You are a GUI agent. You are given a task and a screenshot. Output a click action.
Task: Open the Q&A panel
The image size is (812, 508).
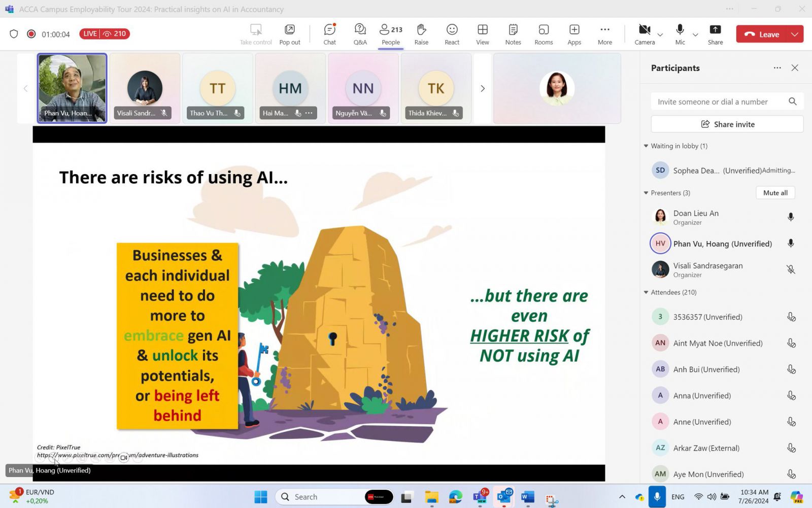360,34
